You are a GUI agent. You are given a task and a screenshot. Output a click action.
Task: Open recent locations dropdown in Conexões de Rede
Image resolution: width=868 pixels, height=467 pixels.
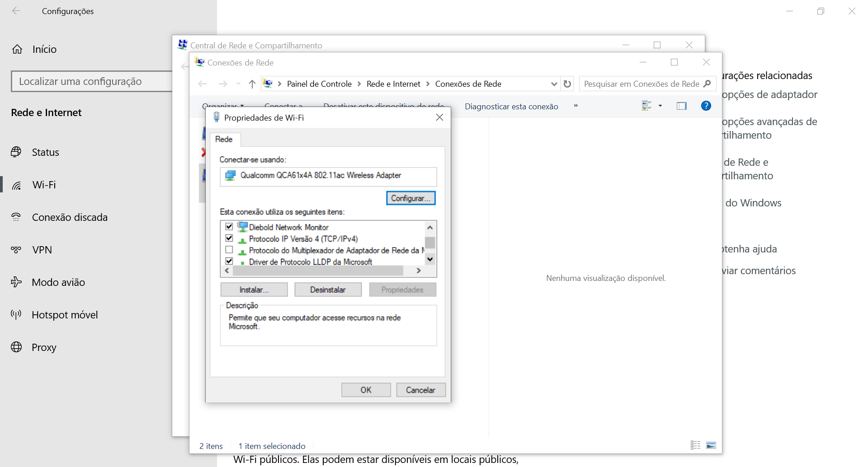(238, 84)
